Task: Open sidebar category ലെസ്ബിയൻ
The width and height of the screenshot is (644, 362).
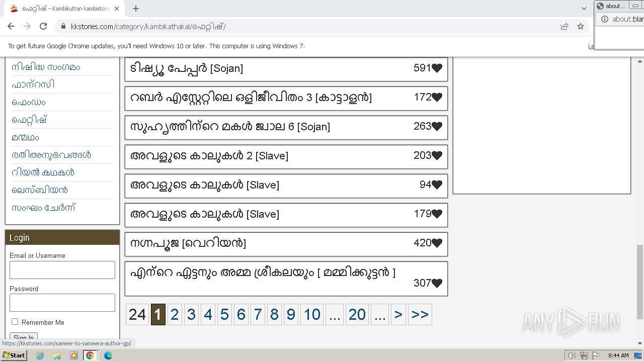Action: click(40, 190)
